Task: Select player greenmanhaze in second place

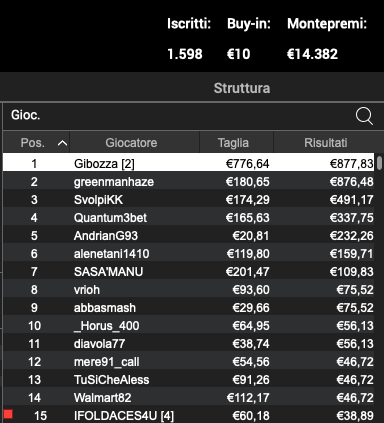Action: click(189, 182)
